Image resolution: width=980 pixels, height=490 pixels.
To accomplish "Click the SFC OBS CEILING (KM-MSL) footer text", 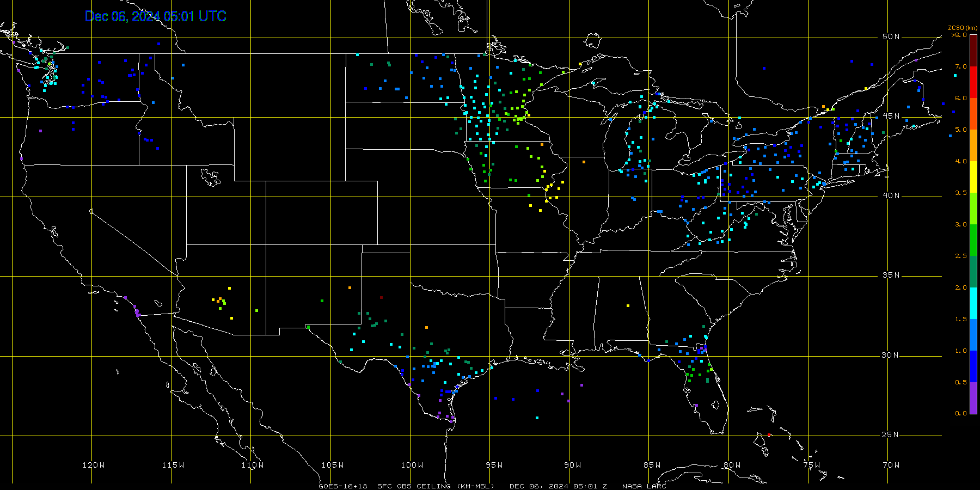I will point(436,486).
